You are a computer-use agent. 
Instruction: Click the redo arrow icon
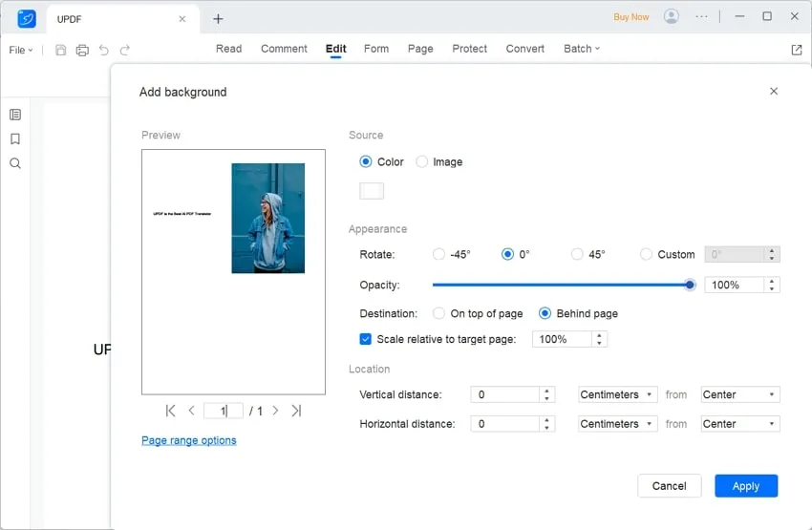(125, 50)
